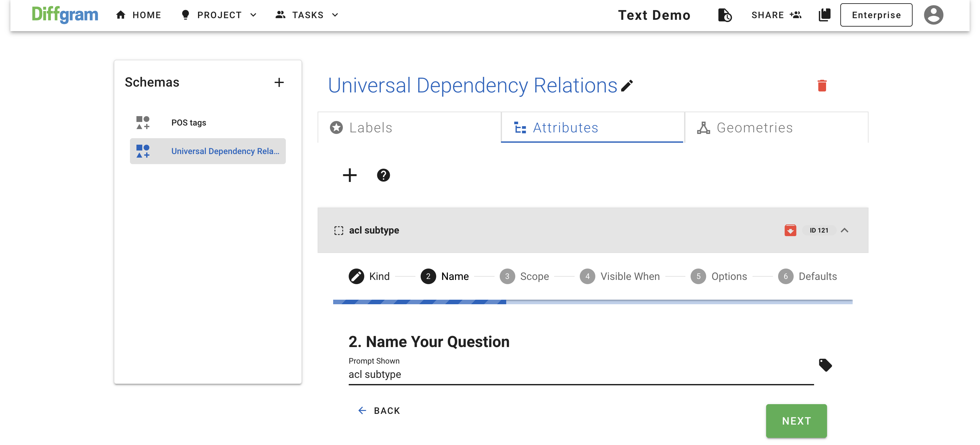This screenshot has width=980, height=445.
Task: Click the red trash icon to delete schema
Action: pos(822,86)
